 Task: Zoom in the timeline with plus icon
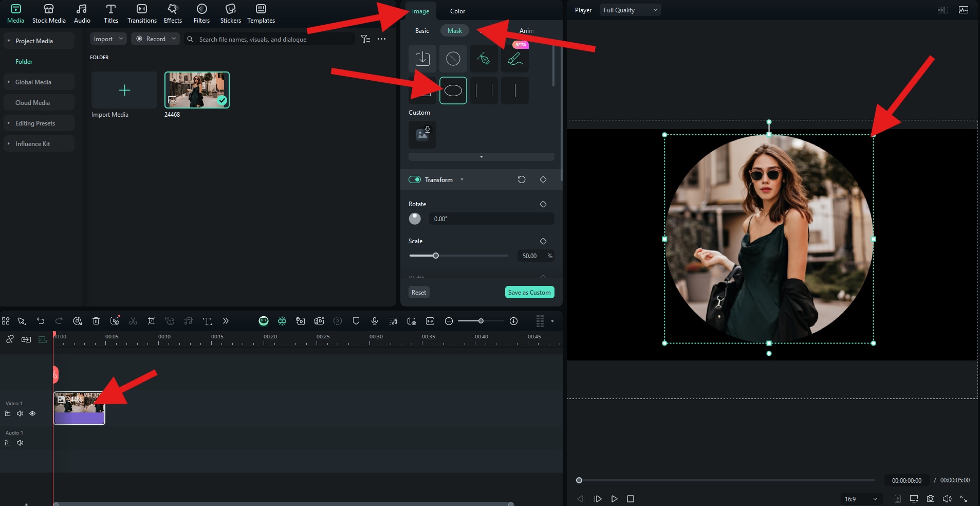click(513, 321)
